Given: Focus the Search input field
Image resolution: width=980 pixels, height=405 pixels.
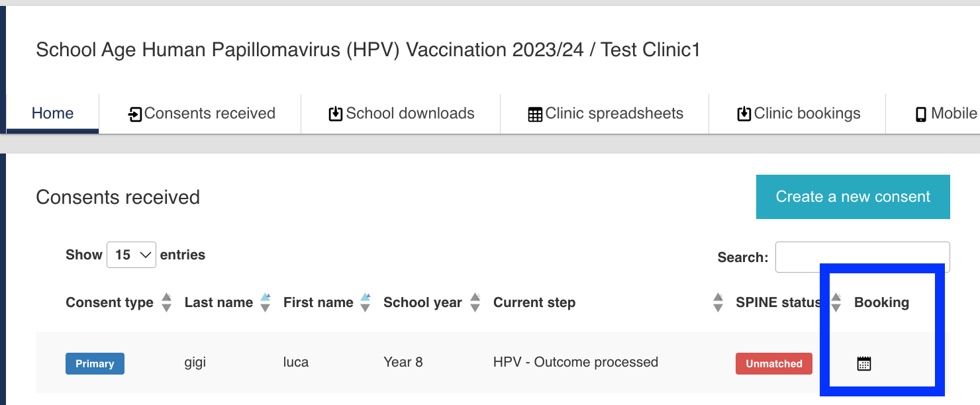Looking at the screenshot, I should [862, 257].
